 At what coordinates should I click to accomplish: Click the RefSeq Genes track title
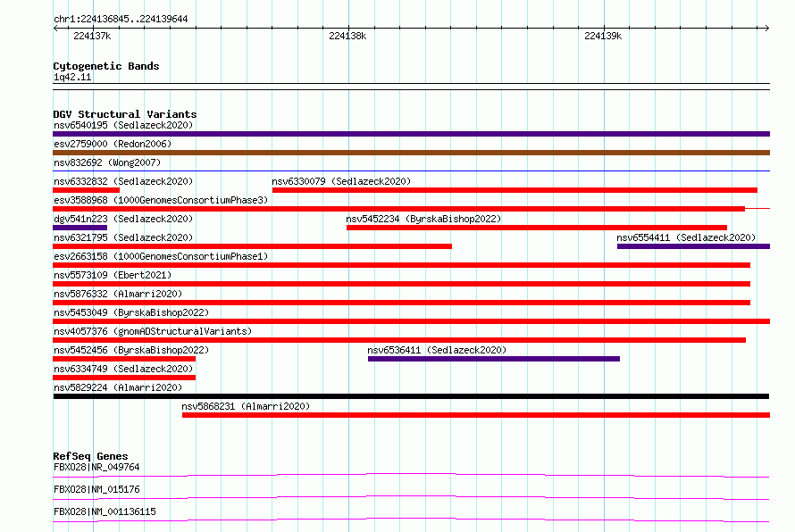point(90,456)
